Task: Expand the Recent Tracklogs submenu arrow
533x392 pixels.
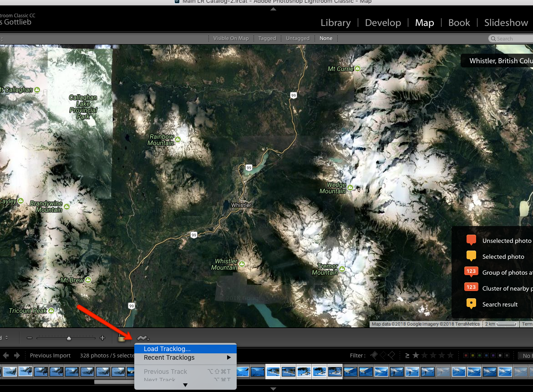Action: click(x=229, y=357)
